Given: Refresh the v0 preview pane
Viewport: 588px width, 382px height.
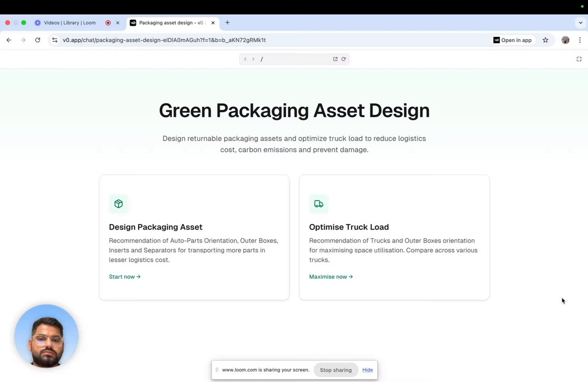Looking at the screenshot, I should [344, 59].
